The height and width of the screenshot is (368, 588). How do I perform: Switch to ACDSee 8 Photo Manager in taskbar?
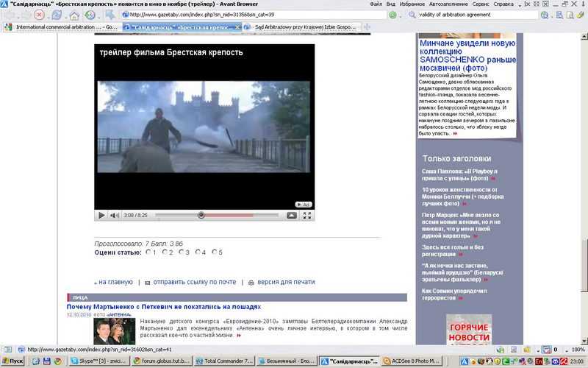coord(412,361)
